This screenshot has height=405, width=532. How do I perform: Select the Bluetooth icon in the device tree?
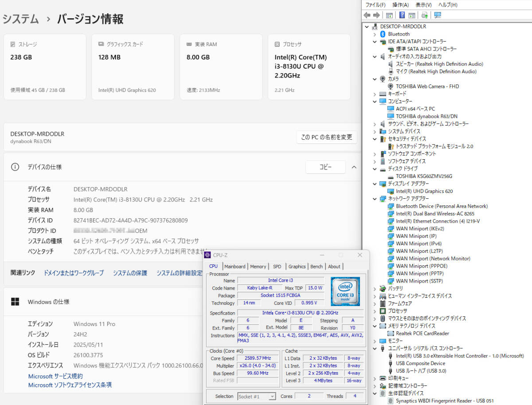[383, 34]
